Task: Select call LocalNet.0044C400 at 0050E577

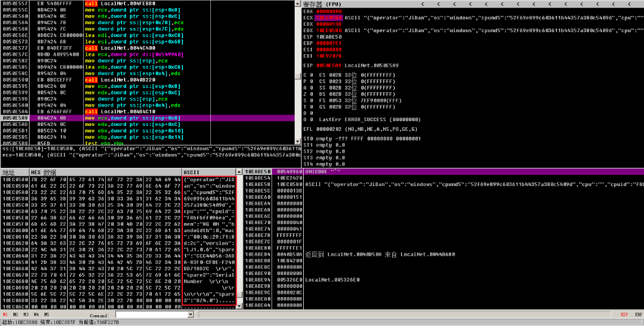Action: click(x=148, y=48)
